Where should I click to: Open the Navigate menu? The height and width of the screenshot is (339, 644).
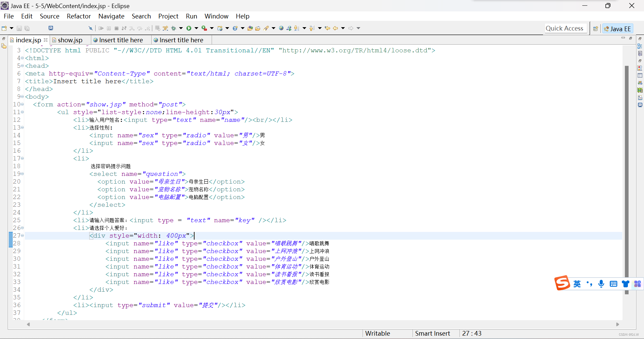pos(111,16)
